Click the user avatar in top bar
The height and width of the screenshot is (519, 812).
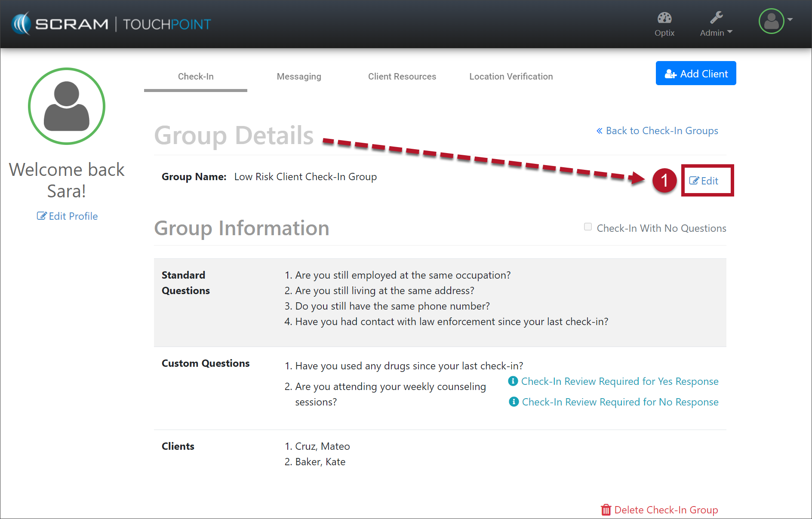771,21
